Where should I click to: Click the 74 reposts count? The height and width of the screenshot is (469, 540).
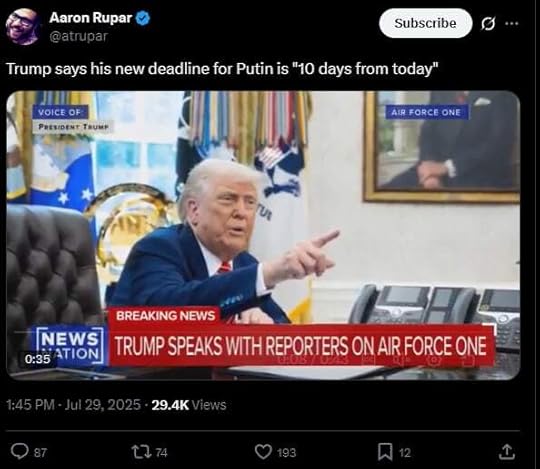(162, 452)
